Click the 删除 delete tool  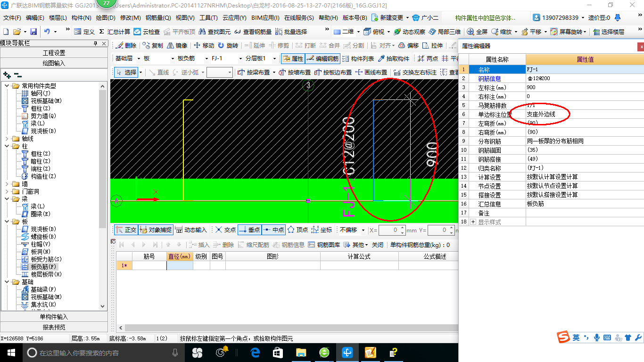click(126, 45)
